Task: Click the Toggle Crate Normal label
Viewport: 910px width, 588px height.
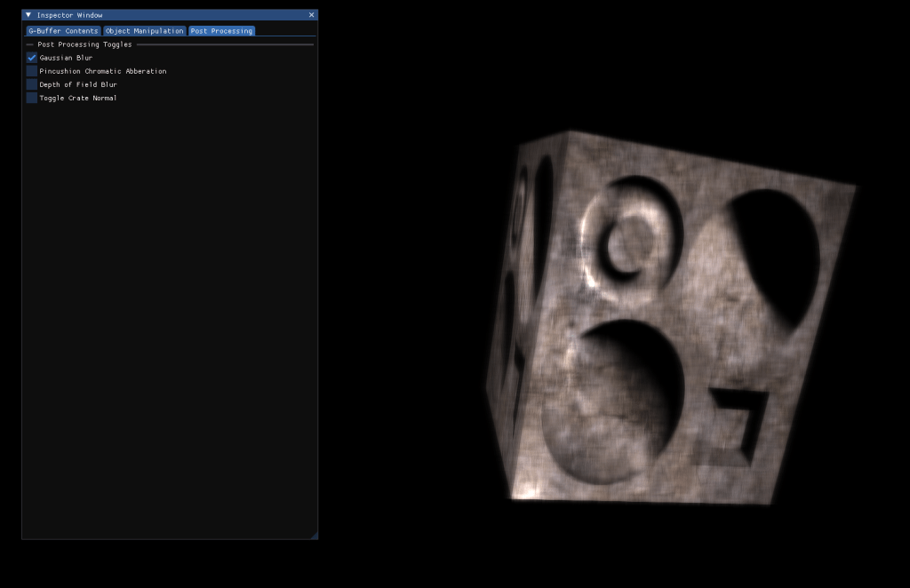Action: pyautogui.click(x=78, y=98)
